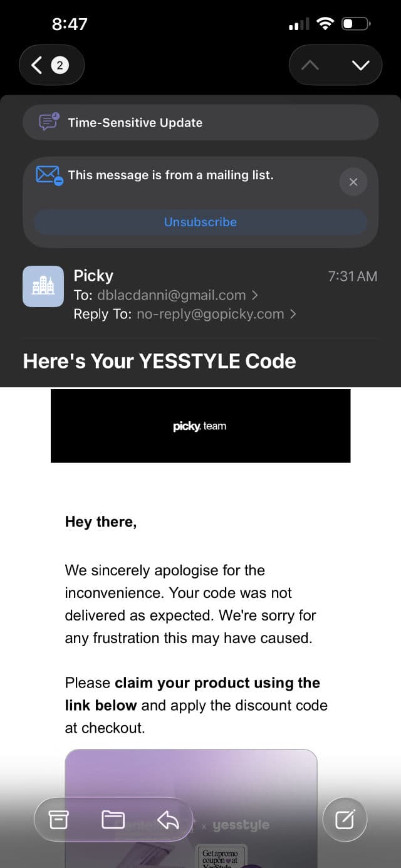Reply to this email
The height and width of the screenshot is (868, 401).
click(x=168, y=819)
